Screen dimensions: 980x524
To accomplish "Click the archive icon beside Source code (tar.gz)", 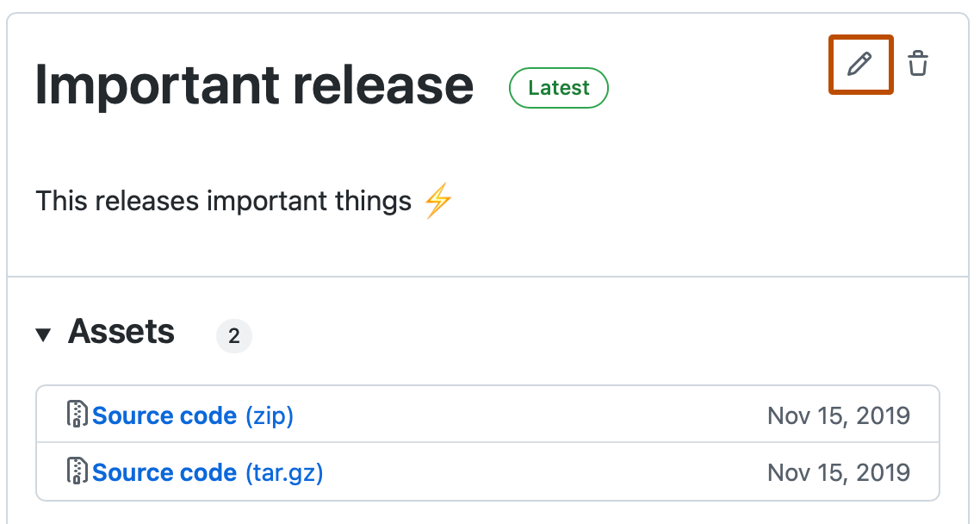I will tap(77, 471).
